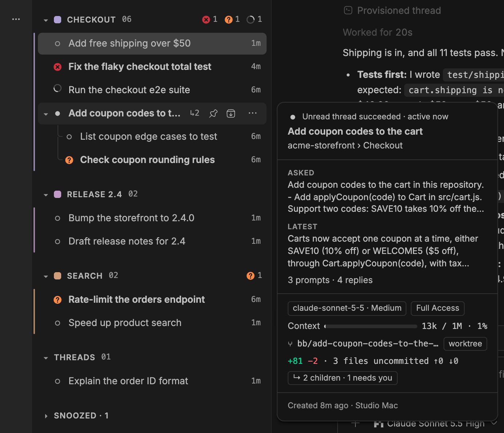
Task: Click needs-input badge in SEARCH header
Action: click(254, 275)
